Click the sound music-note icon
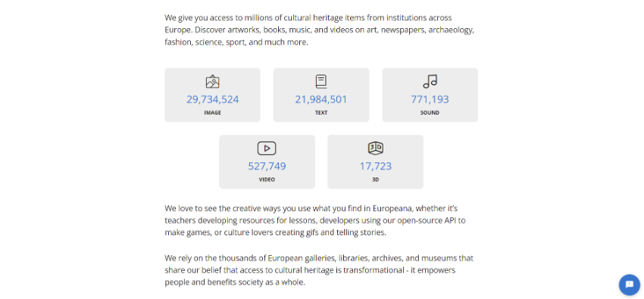 point(430,81)
